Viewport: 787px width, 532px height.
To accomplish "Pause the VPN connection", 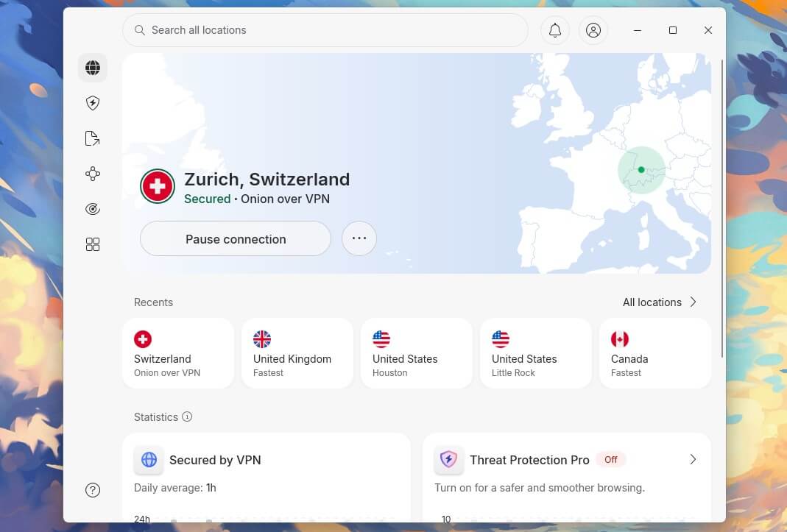I will point(236,239).
